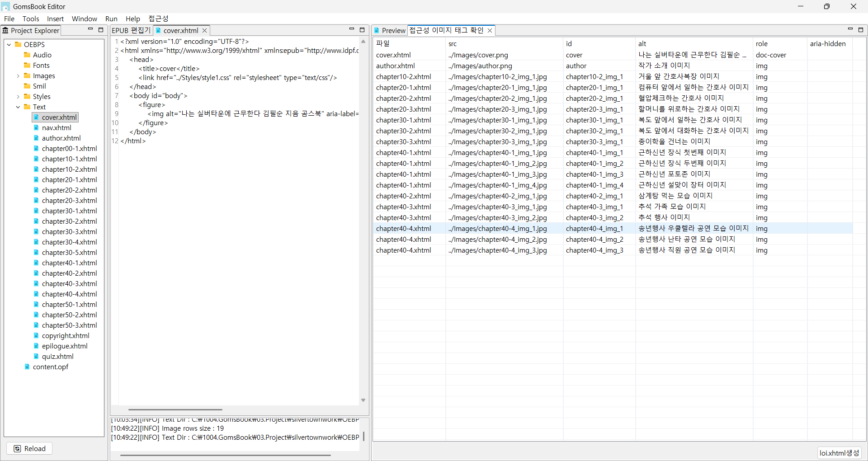The width and height of the screenshot is (868, 461).
Task: Open the Tools menu
Action: coord(31,19)
